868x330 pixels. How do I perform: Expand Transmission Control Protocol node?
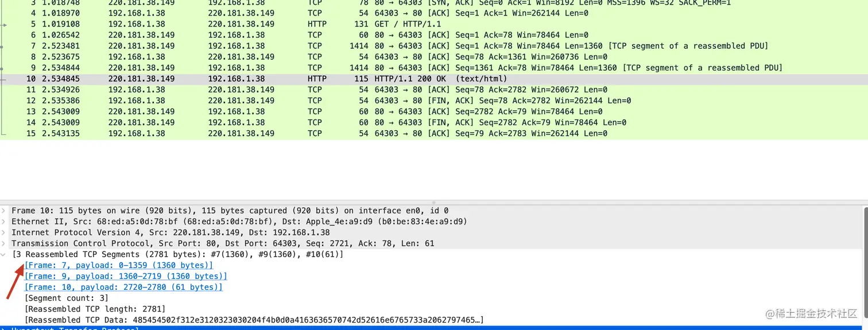5,243
